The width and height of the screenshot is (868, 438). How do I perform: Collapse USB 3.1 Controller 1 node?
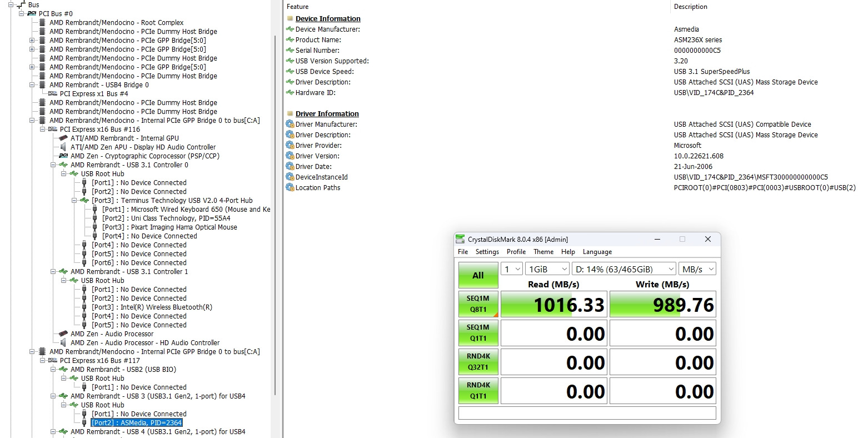point(53,271)
